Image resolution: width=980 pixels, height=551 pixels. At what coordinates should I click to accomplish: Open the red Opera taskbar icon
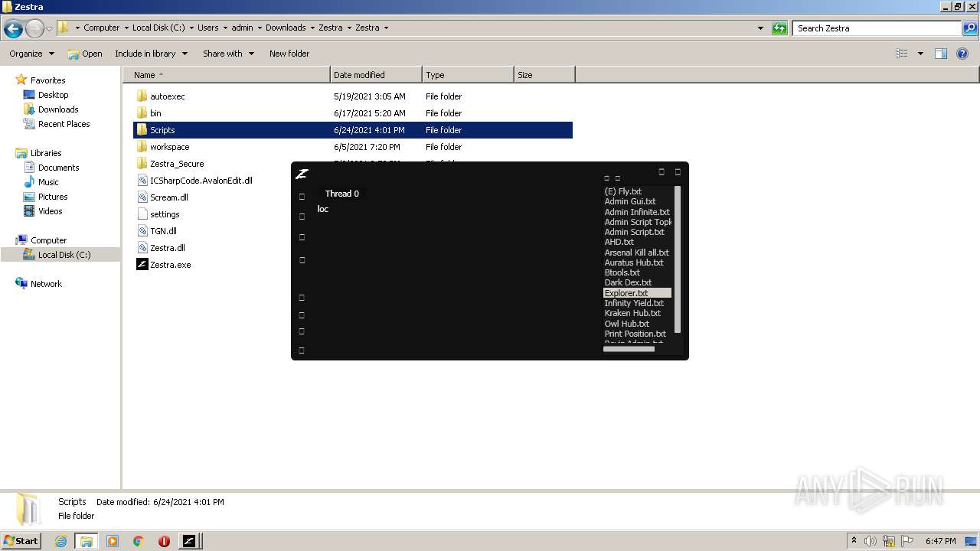pos(164,541)
